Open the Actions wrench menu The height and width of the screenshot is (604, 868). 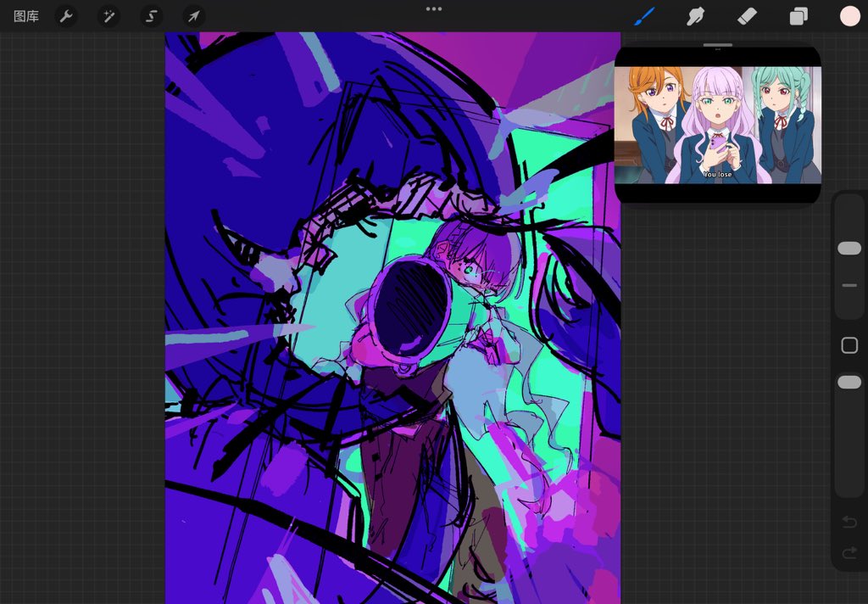point(66,17)
